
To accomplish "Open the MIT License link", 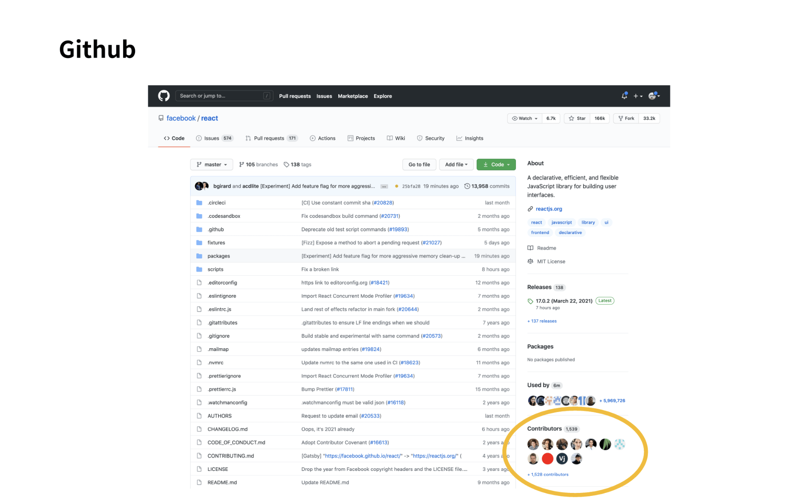I will click(546, 262).
